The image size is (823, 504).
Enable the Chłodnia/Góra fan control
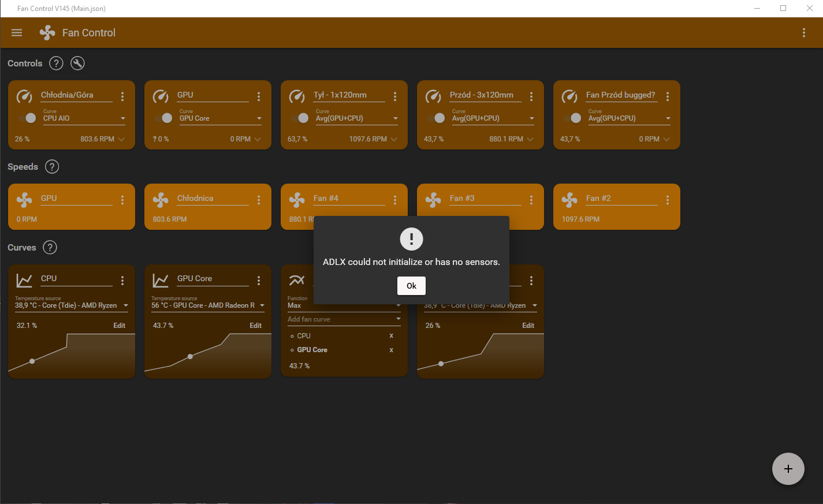coord(27,118)
